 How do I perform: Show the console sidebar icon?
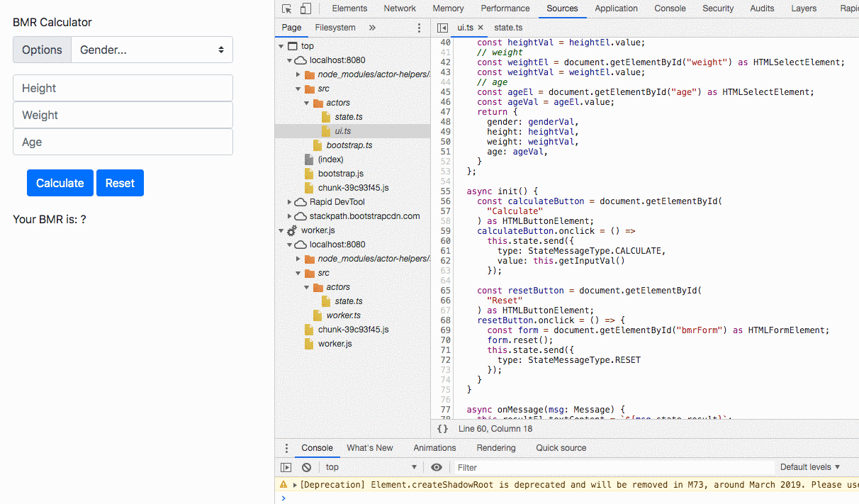click(x=286, y=467)
